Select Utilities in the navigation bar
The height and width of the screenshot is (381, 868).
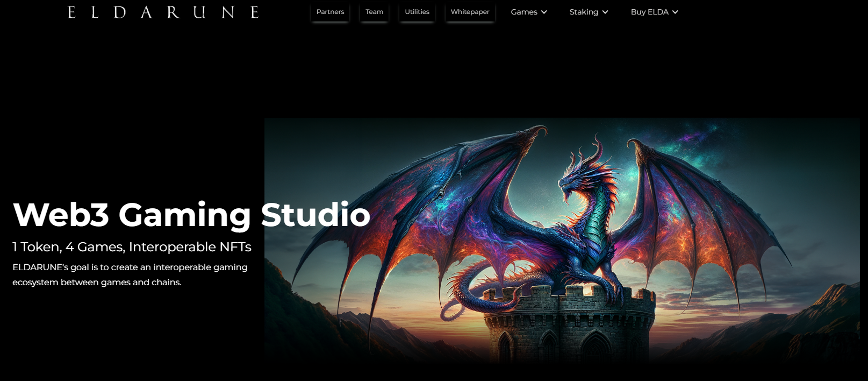[x=417, y=12]
